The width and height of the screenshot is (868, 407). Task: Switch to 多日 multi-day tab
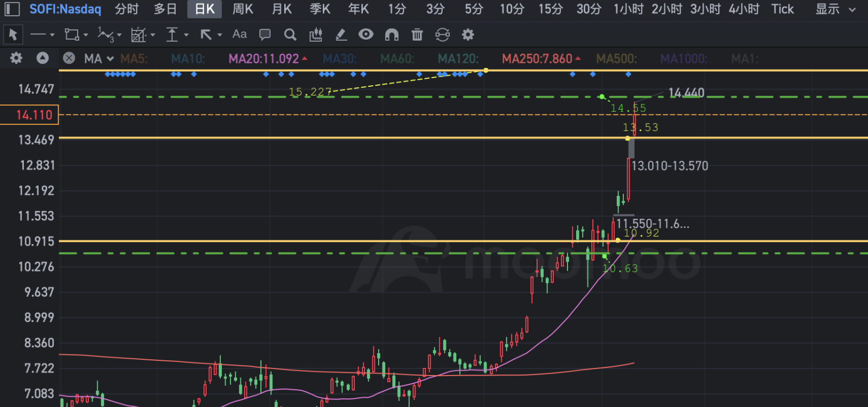click(165, 9)
